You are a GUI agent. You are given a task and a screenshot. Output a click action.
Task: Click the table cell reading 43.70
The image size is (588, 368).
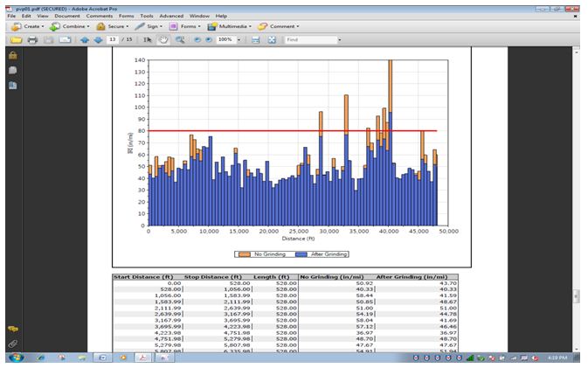(x=447, y=283)
